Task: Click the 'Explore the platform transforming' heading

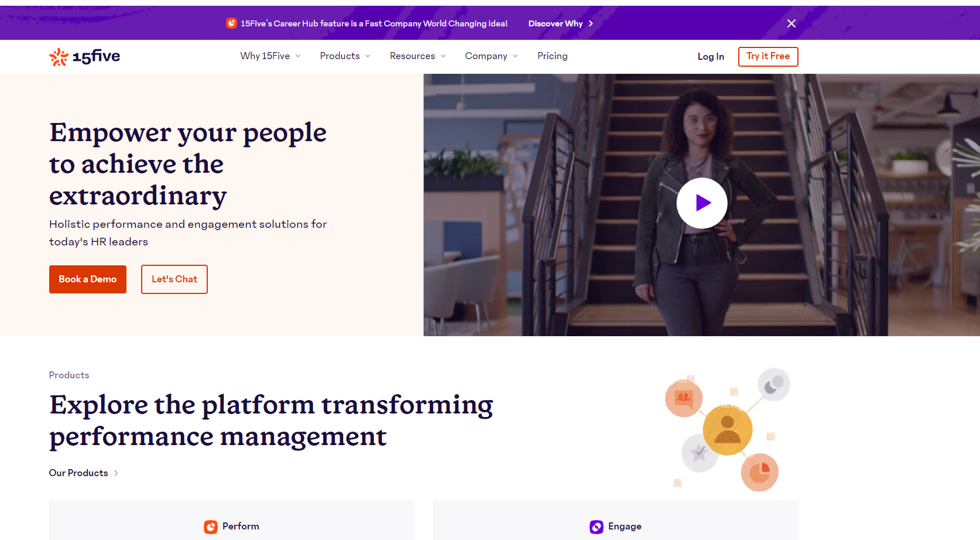Action: (x=271, y=421)
